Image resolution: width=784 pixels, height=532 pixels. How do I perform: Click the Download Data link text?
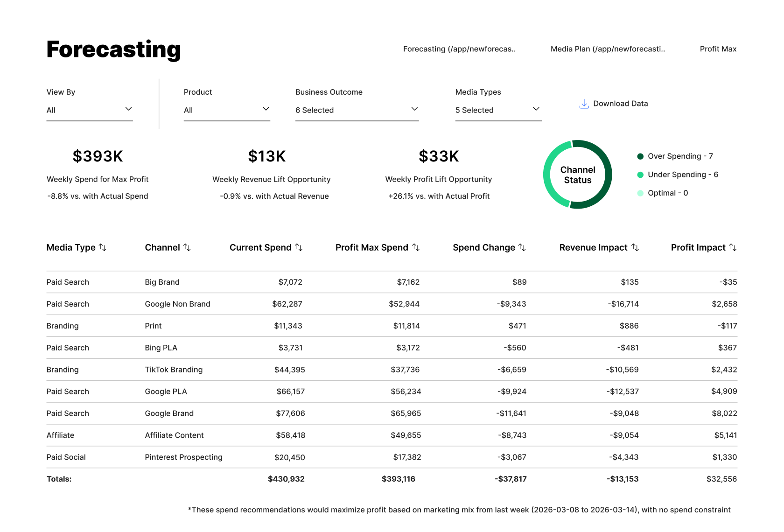620,104
